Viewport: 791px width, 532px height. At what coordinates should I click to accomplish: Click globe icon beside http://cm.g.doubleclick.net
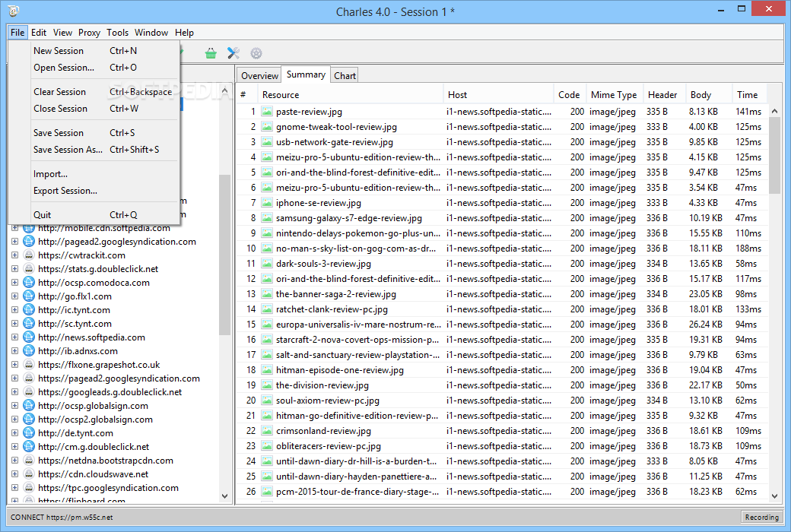tap(29, 447)
